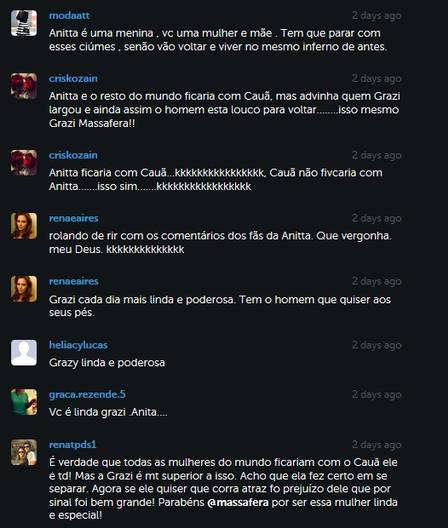Select '2 days ago' timestamp on heliacylucas comment

[x=377, y=345]
